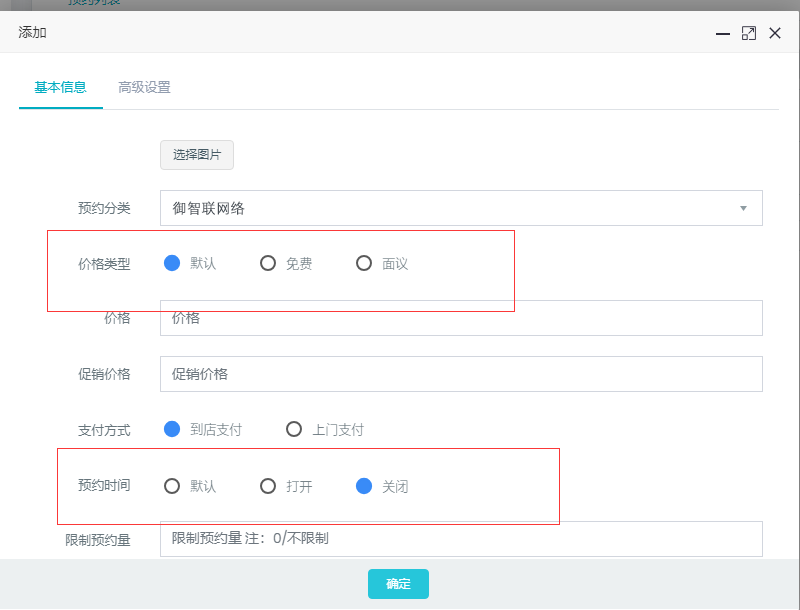Set 预约时间 to 默认

[x=172, y=487]
